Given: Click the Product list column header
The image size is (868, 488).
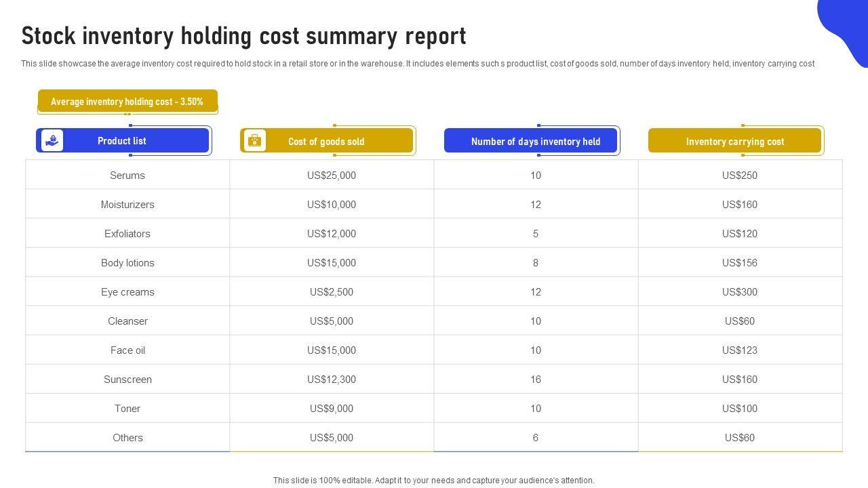Looking at the screenshot, I should [x=122, y=141].
